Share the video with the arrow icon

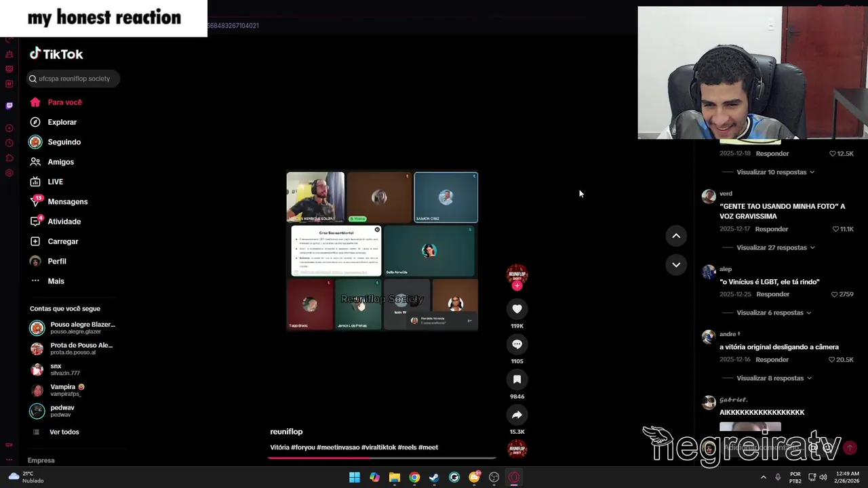517,415
